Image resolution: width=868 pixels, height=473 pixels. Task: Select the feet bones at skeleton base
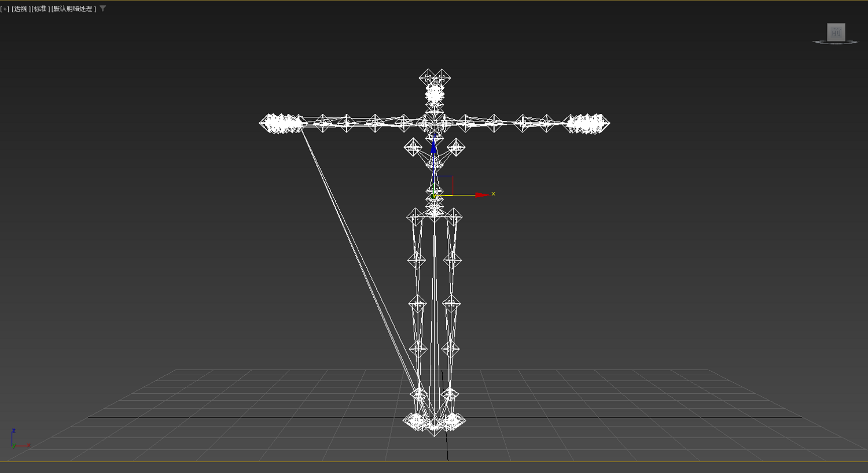434,422
